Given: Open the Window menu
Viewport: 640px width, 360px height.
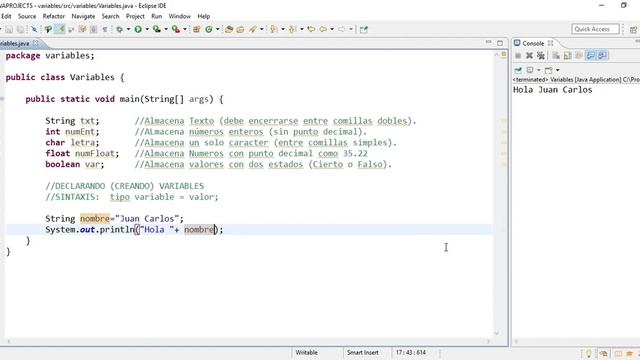Looking at the screenshot, I should [180, 16].
